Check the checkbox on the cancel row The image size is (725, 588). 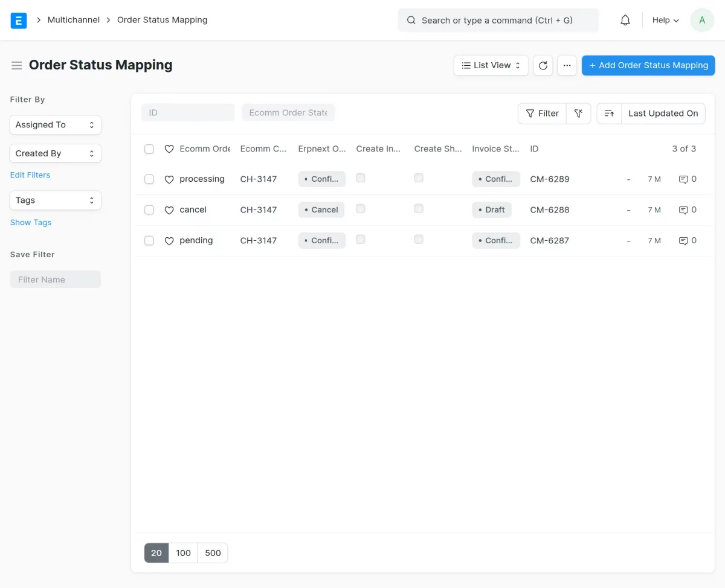point(149,209)
